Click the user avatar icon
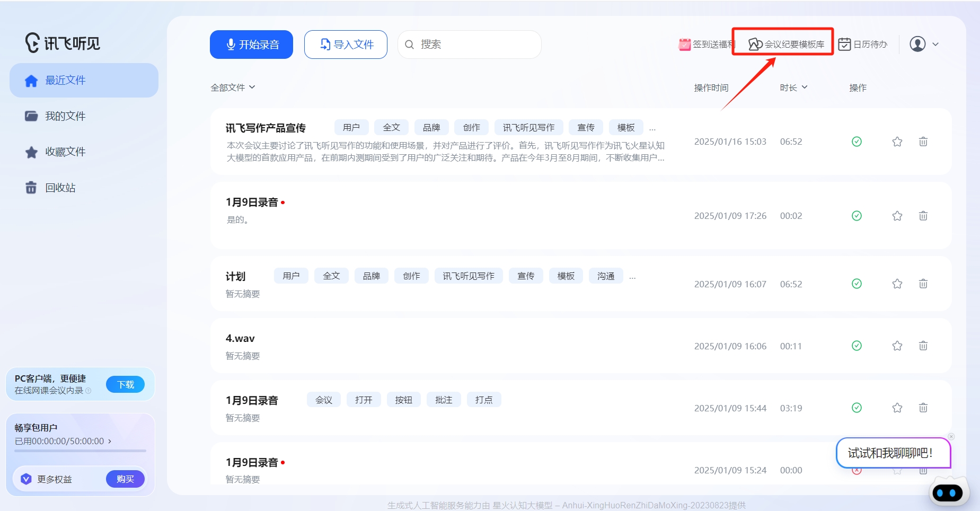 click(917, 44)
